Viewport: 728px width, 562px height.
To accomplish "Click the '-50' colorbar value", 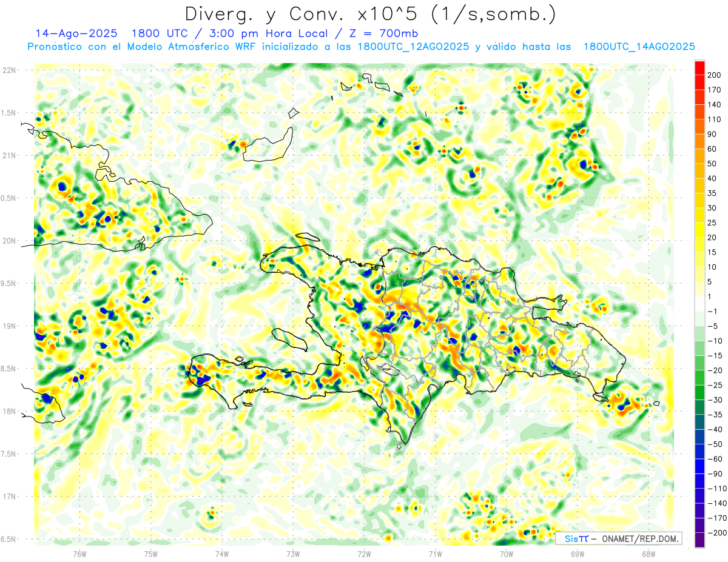I will coord(716,444).
